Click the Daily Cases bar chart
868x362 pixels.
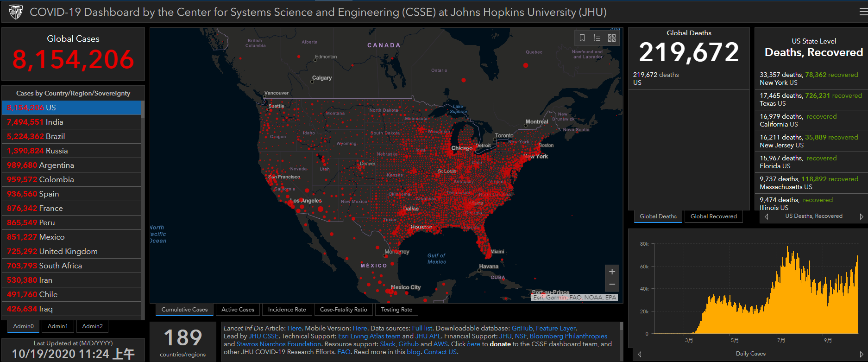(x=755, y=290)
